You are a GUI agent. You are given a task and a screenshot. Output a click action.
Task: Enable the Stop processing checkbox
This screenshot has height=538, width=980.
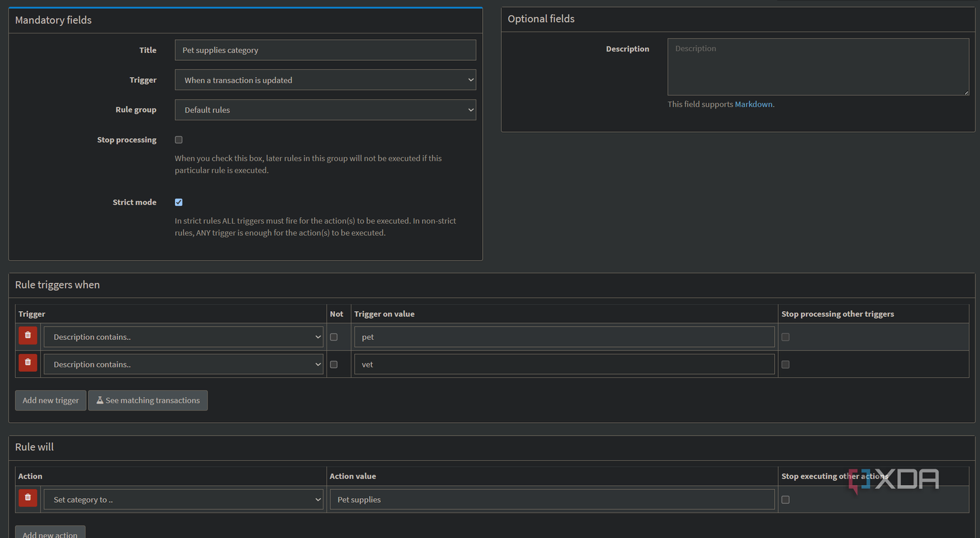pos(178,140)
